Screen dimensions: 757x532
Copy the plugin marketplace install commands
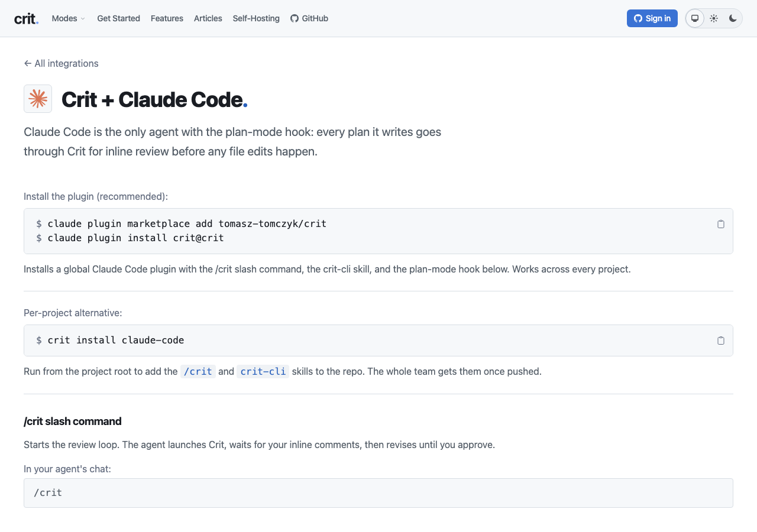[x=721, y=224]
